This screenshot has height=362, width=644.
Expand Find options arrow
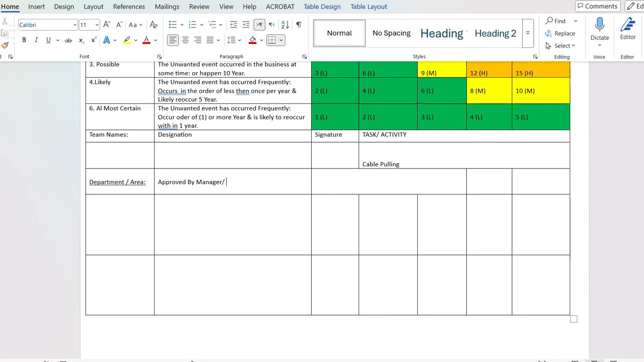pos(576,21)
